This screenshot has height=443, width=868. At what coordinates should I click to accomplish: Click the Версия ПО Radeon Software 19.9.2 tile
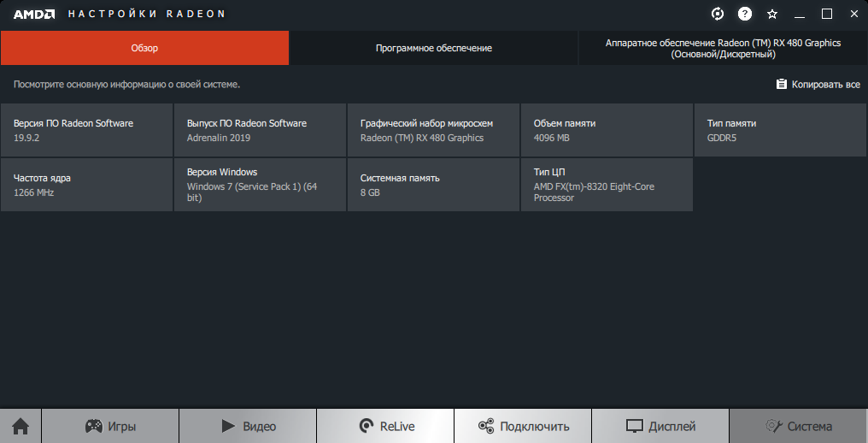87,130
